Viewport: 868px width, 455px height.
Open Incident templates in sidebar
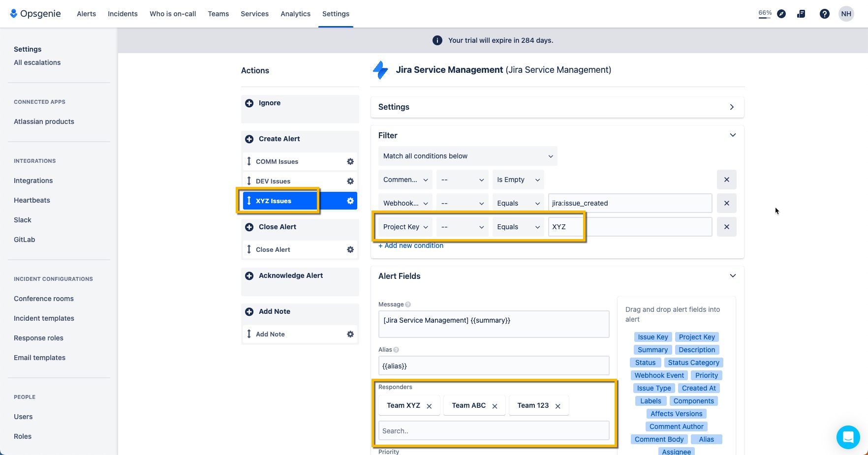[44, 318]
